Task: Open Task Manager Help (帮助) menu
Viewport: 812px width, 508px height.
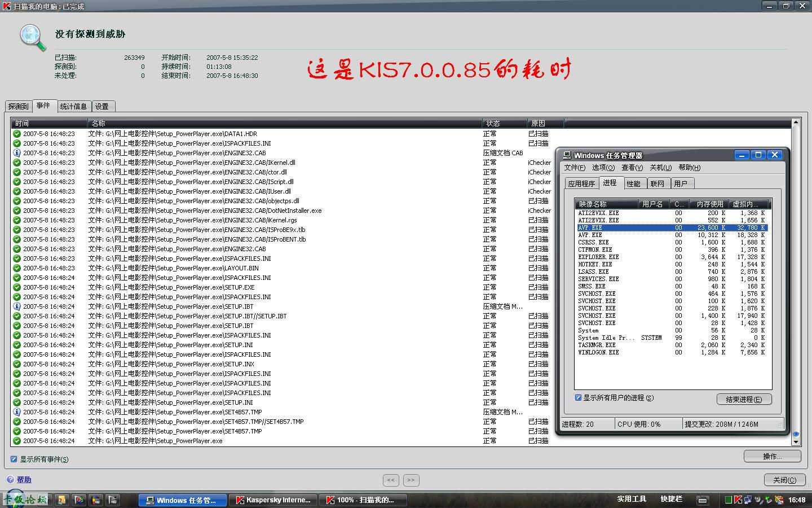Action: click(690, 168)
